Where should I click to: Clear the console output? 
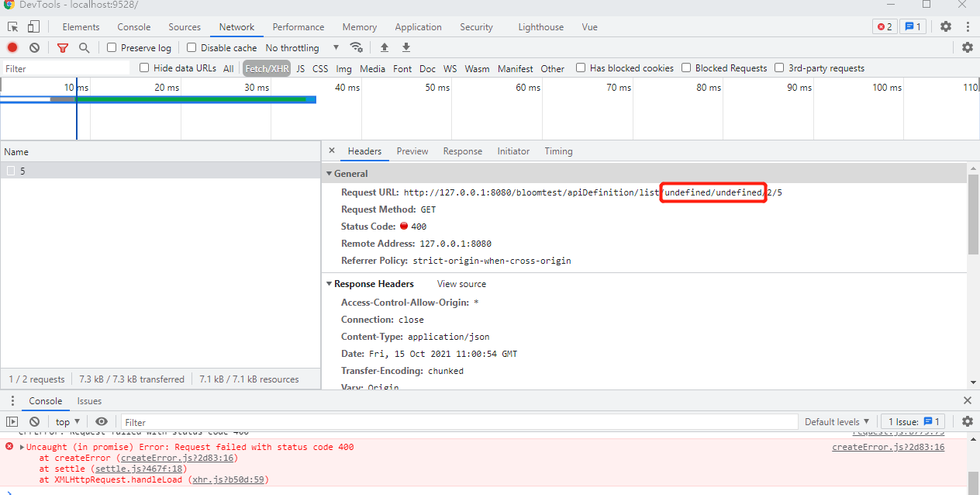pos(34,421)
